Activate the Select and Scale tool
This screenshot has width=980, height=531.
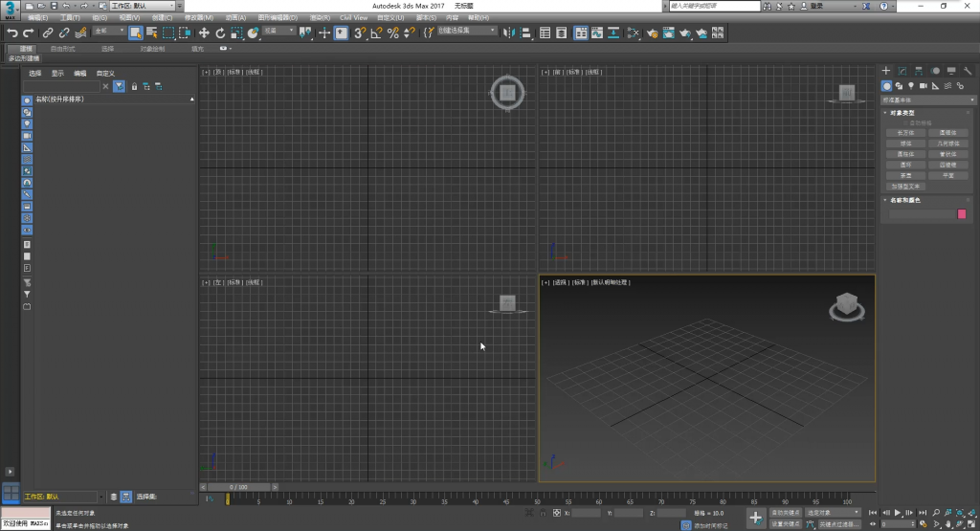point(236,33)
